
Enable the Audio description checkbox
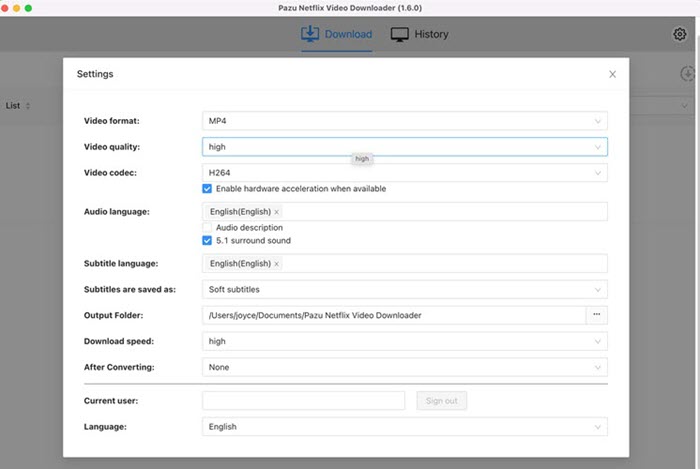(x=207, y=228)
